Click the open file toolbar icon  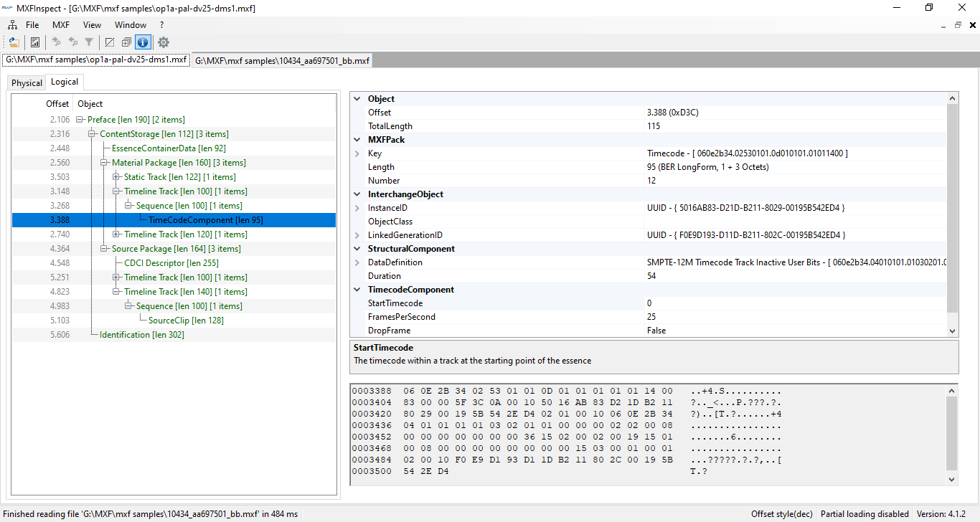coord(14,42)
